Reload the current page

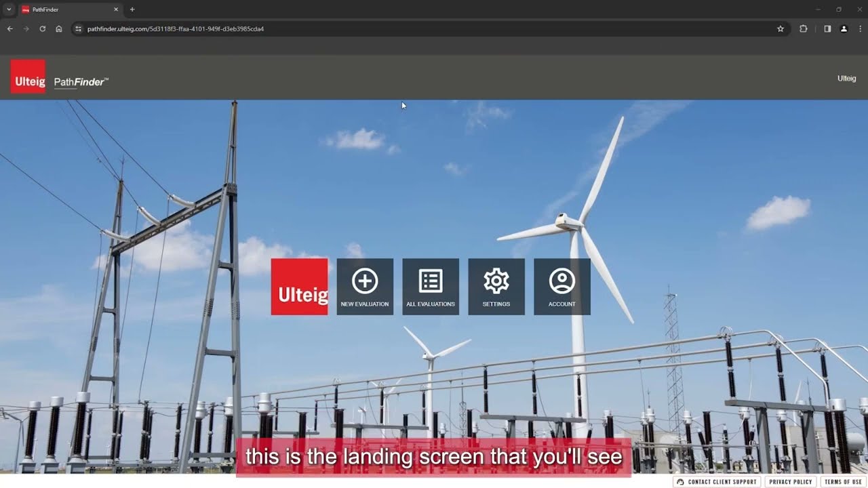click(42, 29)
